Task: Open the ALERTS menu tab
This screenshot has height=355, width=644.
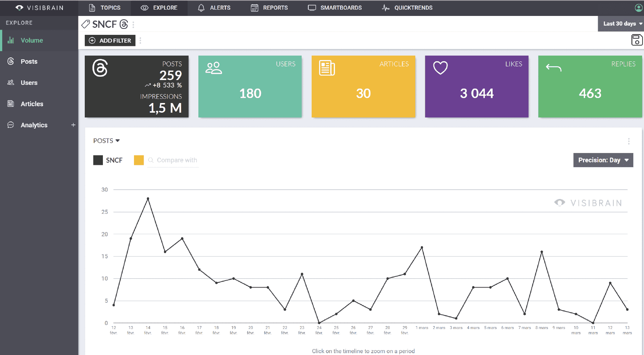Action: pos(214,8)
